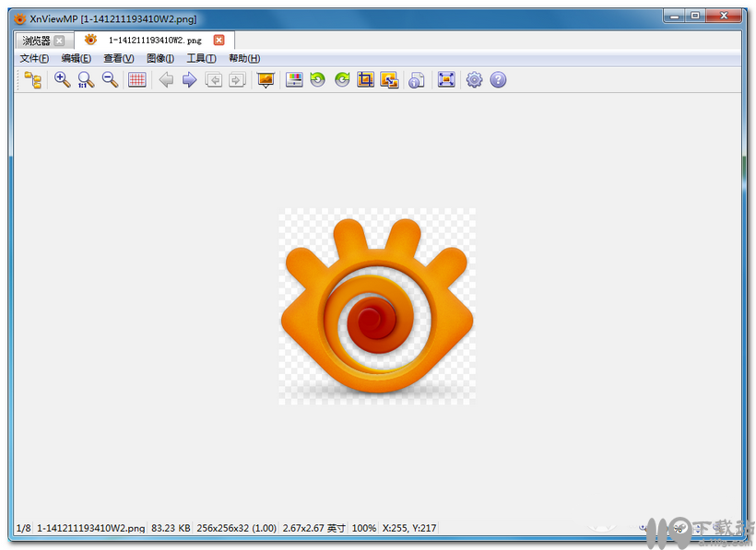Select the 1-141211193410W2.png tab
Image resolution: width=756 pixels, height=550 pixels.
click(155, 40)
